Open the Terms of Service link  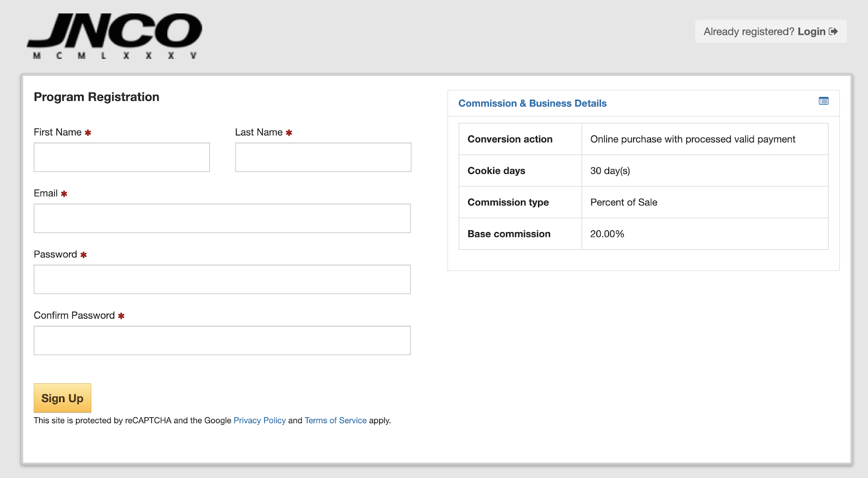(x=335, y=421)
